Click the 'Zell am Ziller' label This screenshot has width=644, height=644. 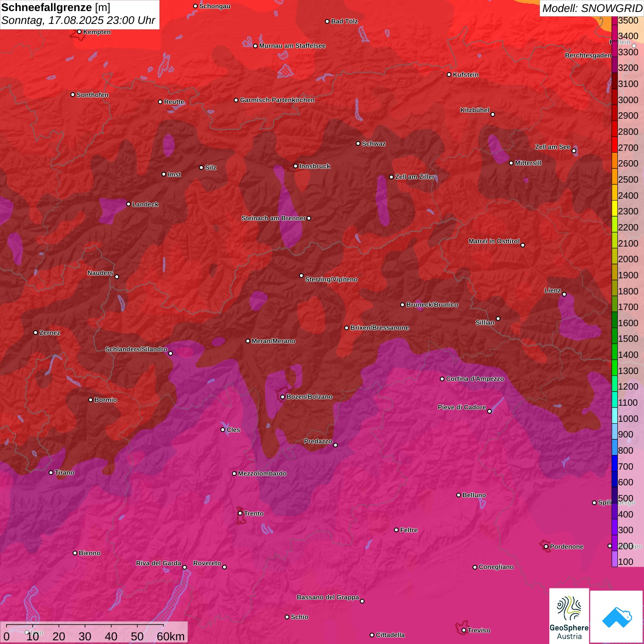point(415,177)
